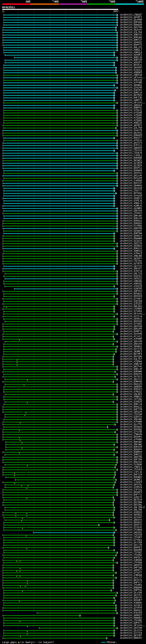Select label UniRef100_A9SPE3
This screenshot has width=146, height=644.
click(x=131, y=55)
